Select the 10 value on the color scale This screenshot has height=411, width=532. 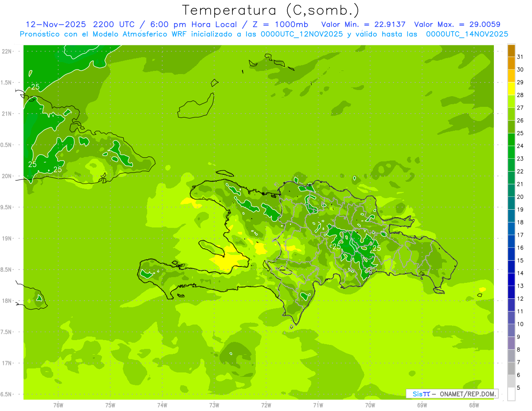pos(520,324)
